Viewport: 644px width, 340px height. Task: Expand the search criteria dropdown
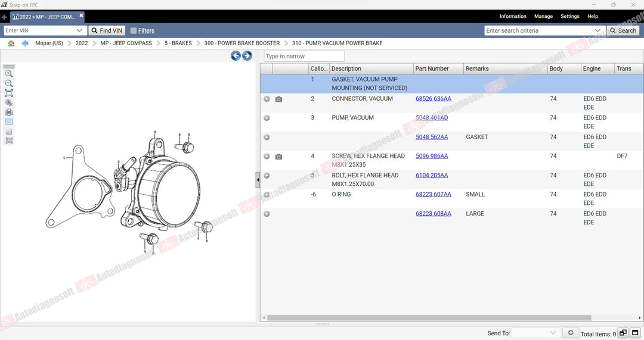click(x=597, y=30)
